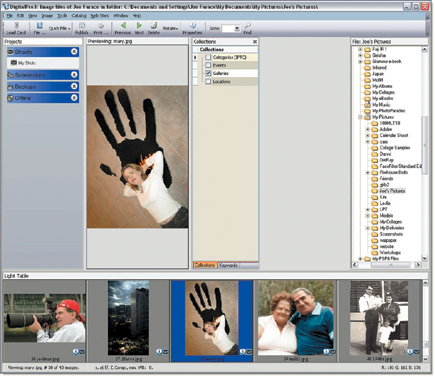Click the Goto input field

click(228, 29)
